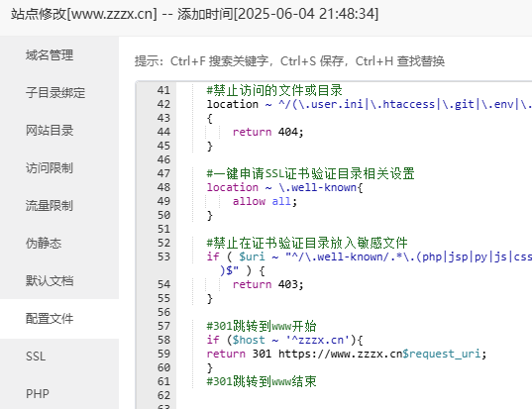Select the 访问限制 menu item

pyautogui.click(x=50, y=168)
